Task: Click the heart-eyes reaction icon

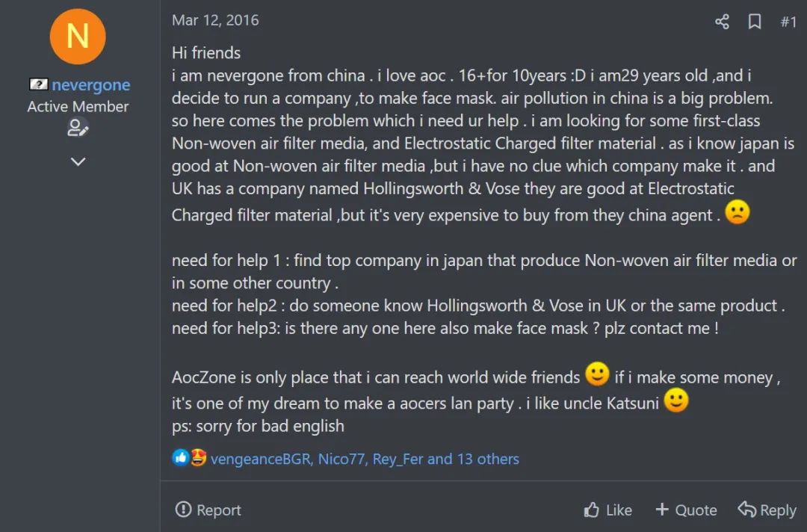Action: click(x=197, y=458)
